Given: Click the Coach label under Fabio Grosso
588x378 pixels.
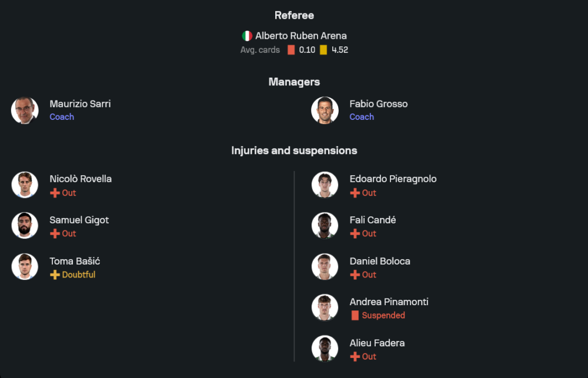Looking at the screenshot, I should [362, 117].
